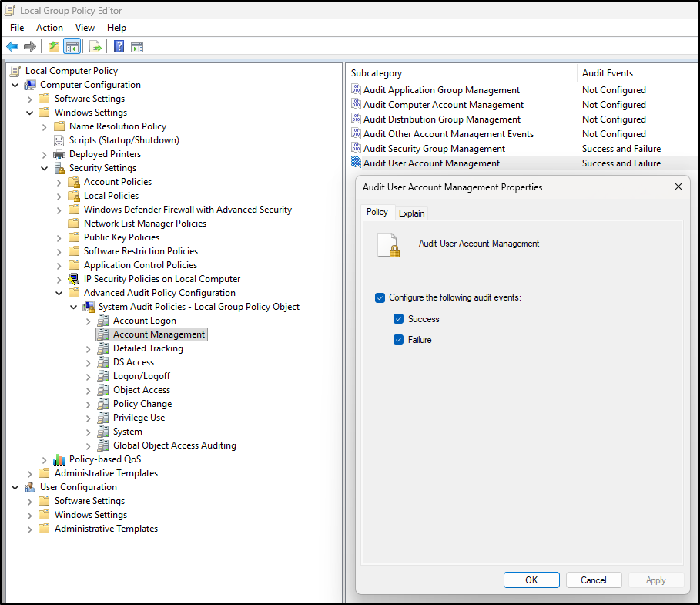Click the Back arrow toolbar icon
The height and width of the screenshot is (605, 700).
pos(12,46)
